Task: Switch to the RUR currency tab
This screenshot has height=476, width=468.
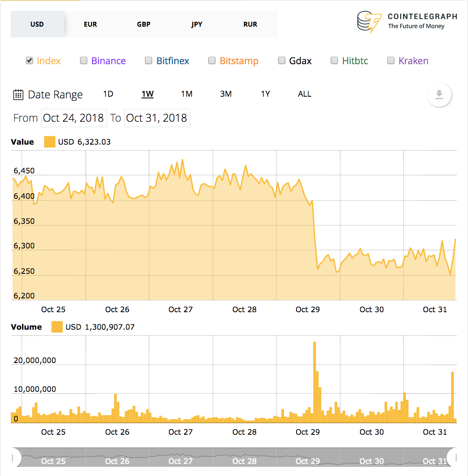Action: coord(250,24)
